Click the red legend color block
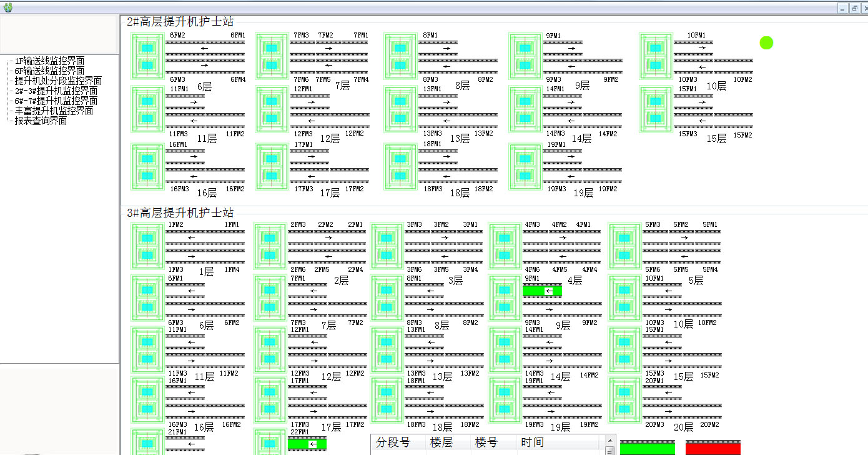 [713, 447]
